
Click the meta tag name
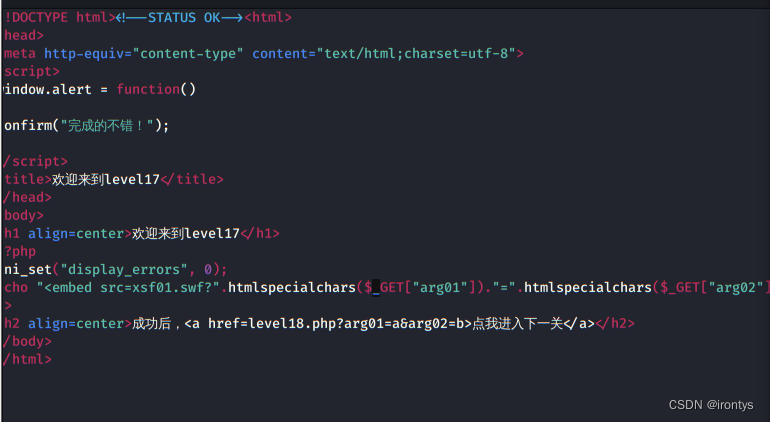click(x=20, y=54)
